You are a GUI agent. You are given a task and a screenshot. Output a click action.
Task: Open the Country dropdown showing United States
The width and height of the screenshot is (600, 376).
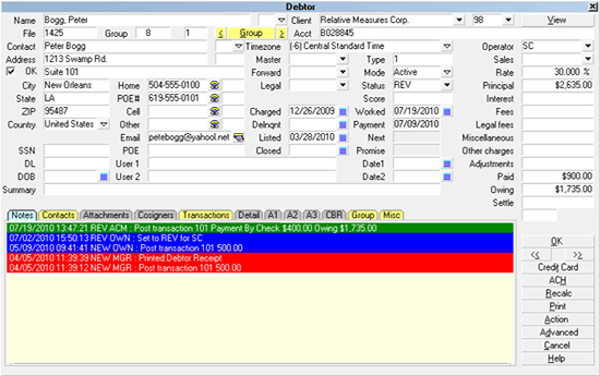pyautogui.click(x=104, y=124)
